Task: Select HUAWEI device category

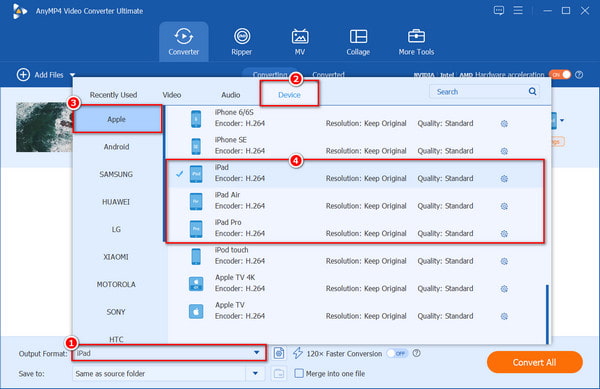Action: point(117,202)
